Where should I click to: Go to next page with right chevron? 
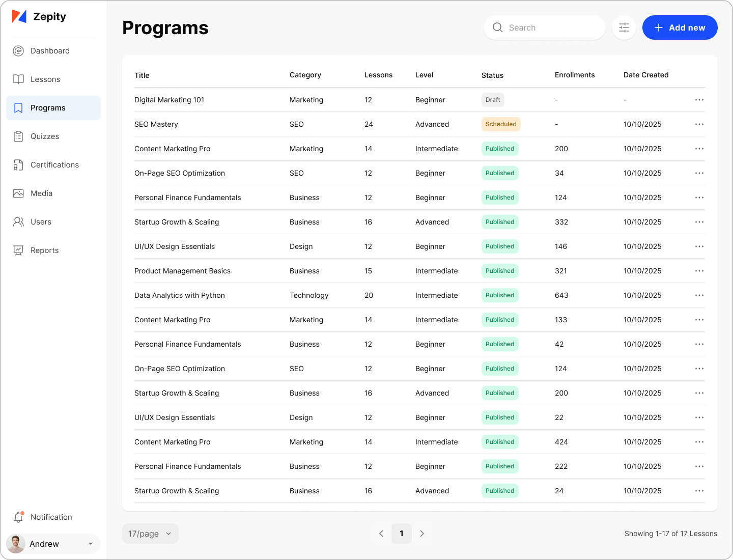pyautogui.click(x=422, y=534)
